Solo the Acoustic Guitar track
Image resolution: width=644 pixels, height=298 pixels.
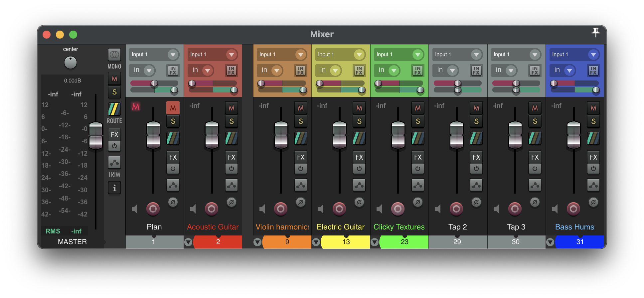click(232, 121)
